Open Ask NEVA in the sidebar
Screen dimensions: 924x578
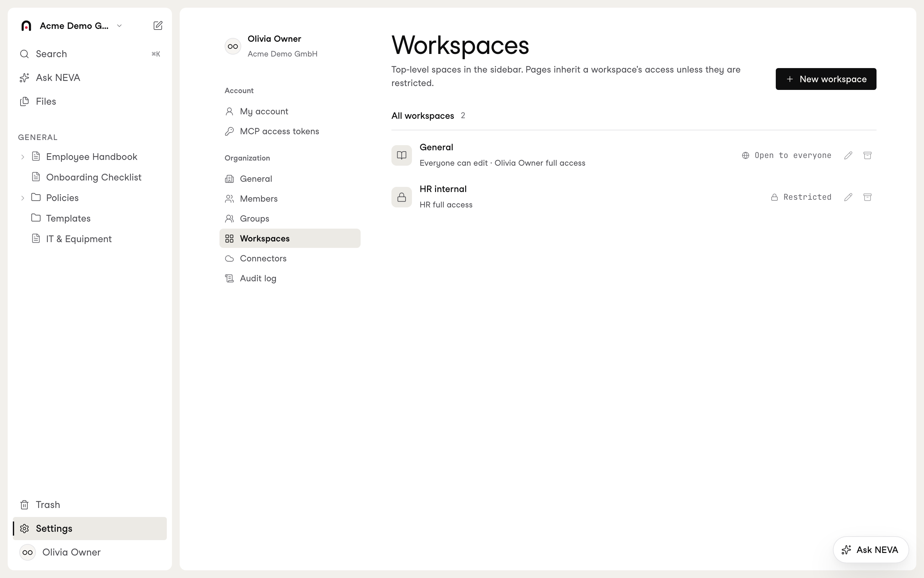pyautogui.click(x=90, y=78)
